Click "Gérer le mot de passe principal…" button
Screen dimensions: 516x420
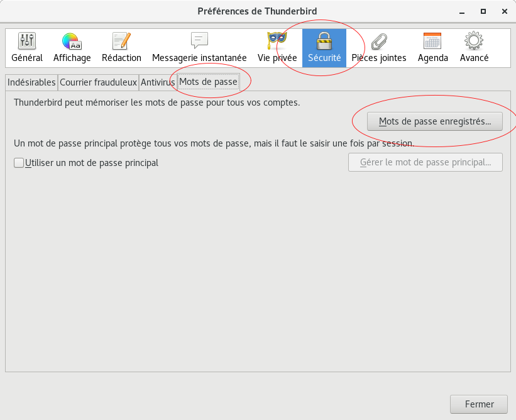click(x=425, y=162)
